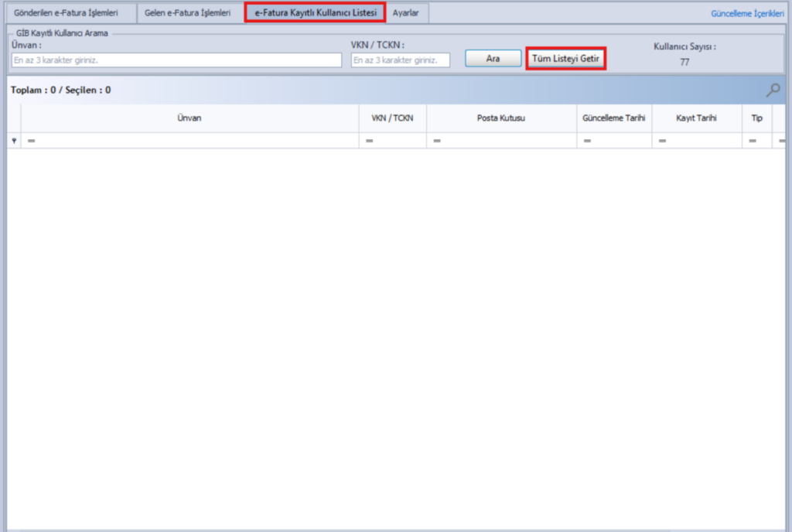Open the Posta Kutusu filter operator

pos(437,141)
